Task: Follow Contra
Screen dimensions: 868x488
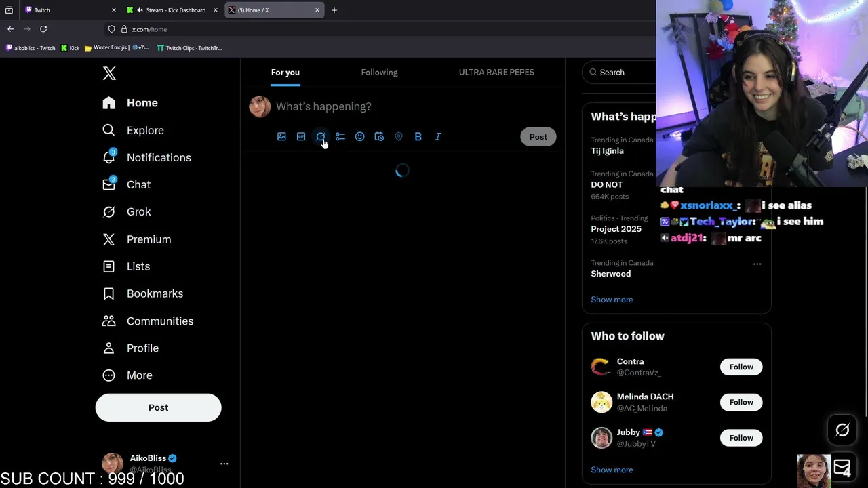Action: click(741, 367)
